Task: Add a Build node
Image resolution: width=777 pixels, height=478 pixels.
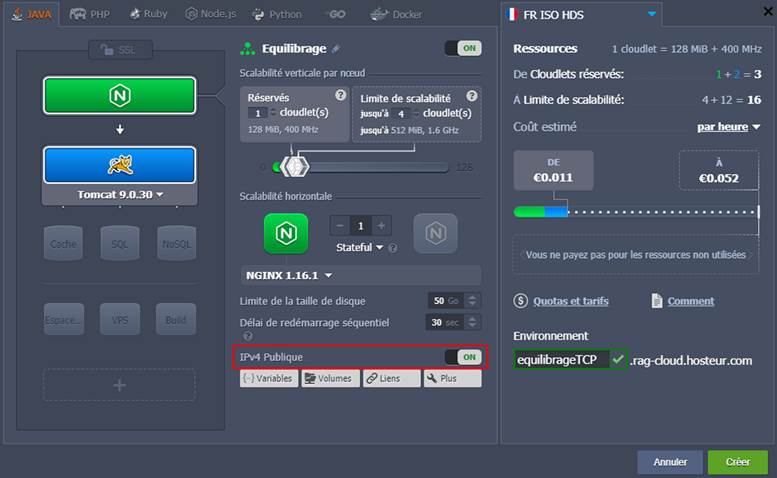Action: click(x=176, y=318)
